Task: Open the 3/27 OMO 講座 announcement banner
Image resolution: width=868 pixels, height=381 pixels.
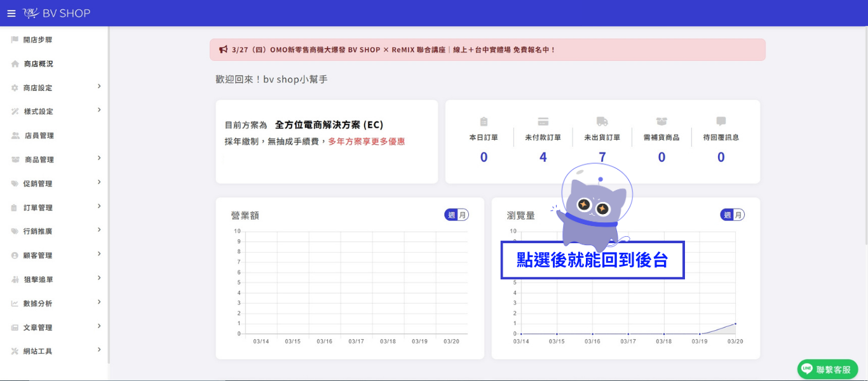Action: click(487, 50)
